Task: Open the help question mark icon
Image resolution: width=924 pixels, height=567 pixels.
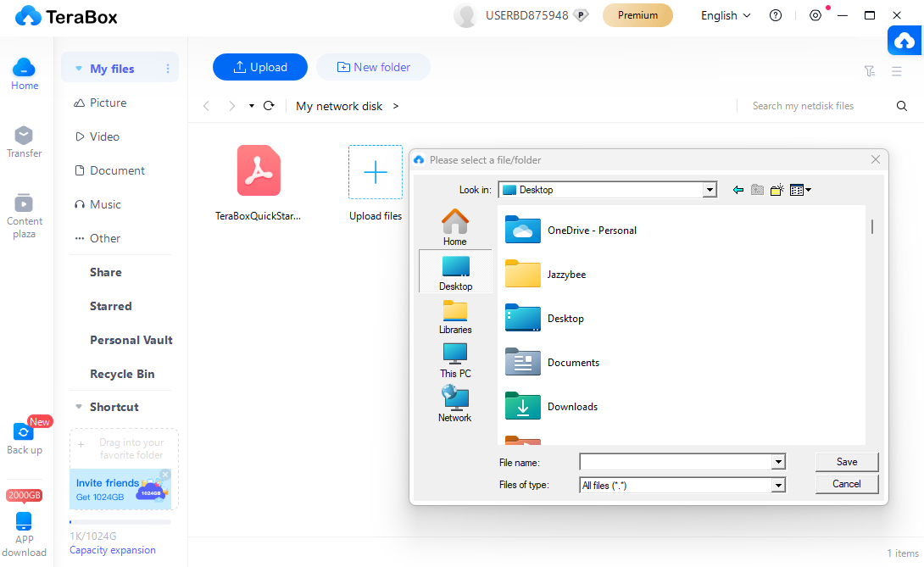Action: [776, 16]
